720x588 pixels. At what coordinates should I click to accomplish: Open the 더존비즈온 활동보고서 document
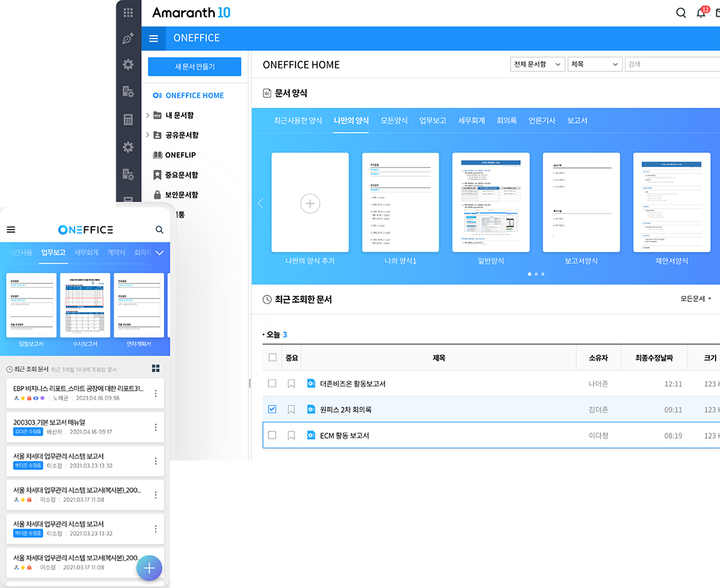(353, 384)
